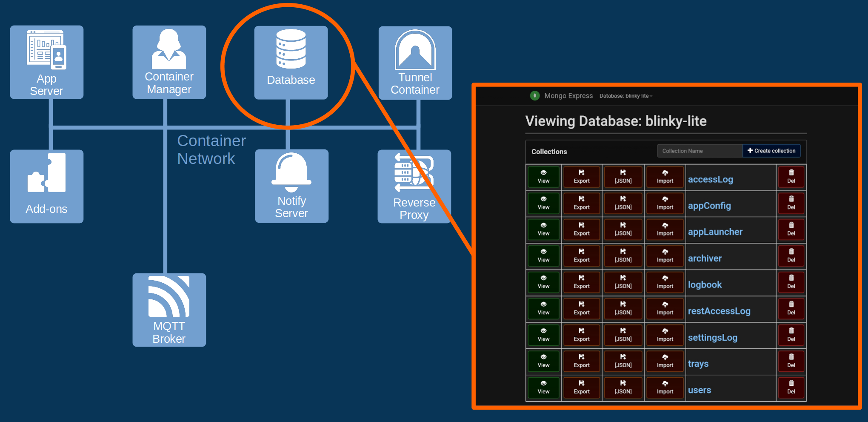Open the archiver collection link

coord(705,258)
